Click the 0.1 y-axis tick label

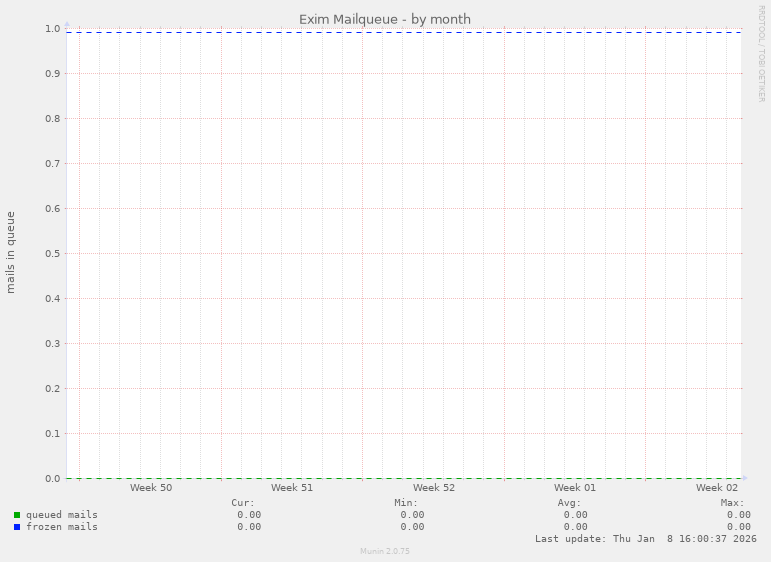tap(53, 434)
